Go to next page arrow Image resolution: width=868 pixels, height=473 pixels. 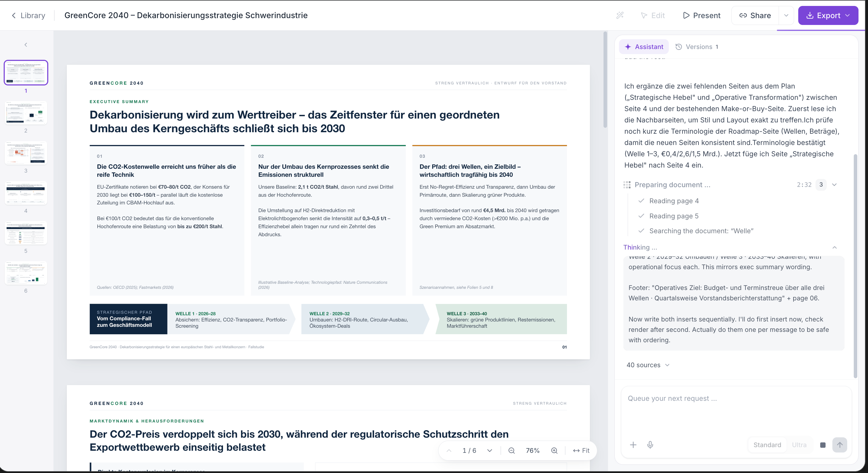coord(490,451)
